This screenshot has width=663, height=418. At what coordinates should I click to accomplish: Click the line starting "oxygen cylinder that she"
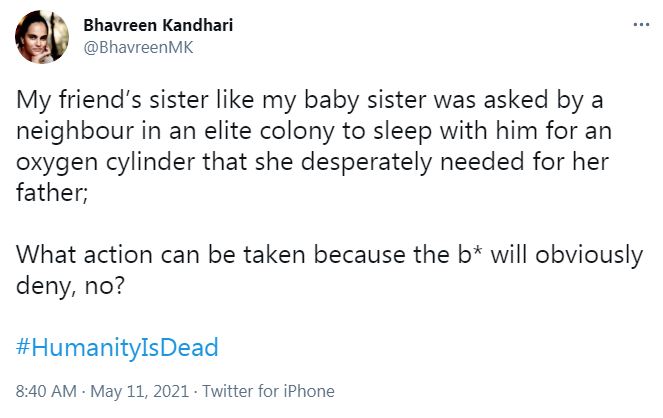(312, 163)
